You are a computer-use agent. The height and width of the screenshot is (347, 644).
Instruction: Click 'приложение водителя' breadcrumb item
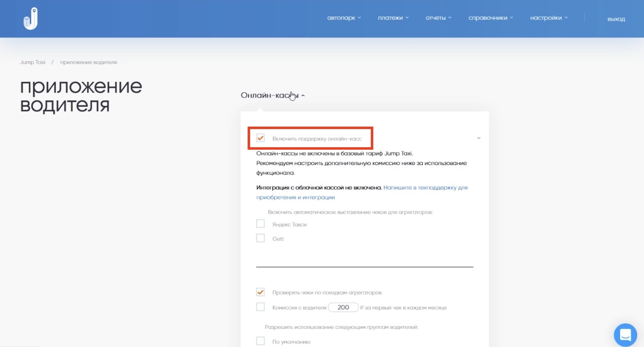point(88,62)
